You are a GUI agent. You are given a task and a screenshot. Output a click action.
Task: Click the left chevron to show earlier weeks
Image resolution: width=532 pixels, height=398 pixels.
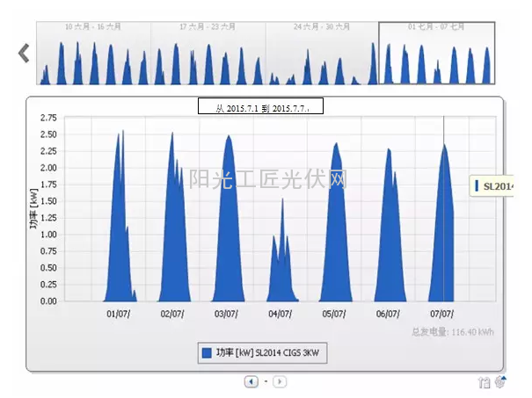[x=24, y=53]
